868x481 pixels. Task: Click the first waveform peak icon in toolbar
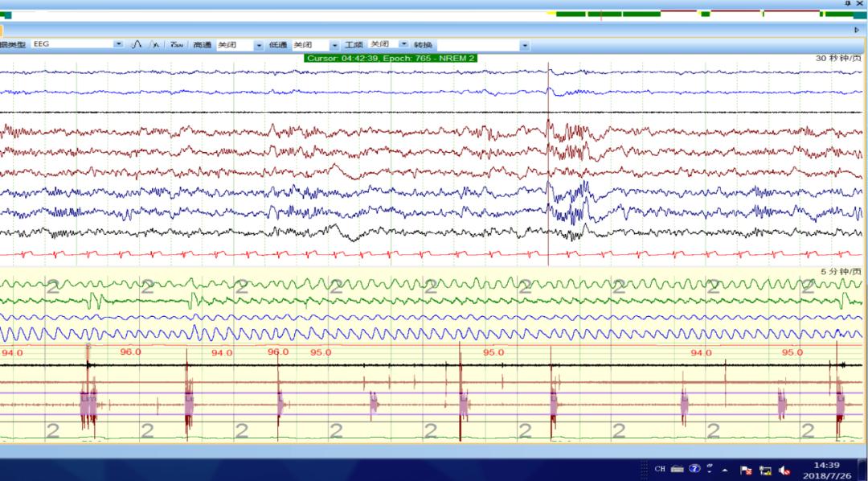click(x=137, y=45)
